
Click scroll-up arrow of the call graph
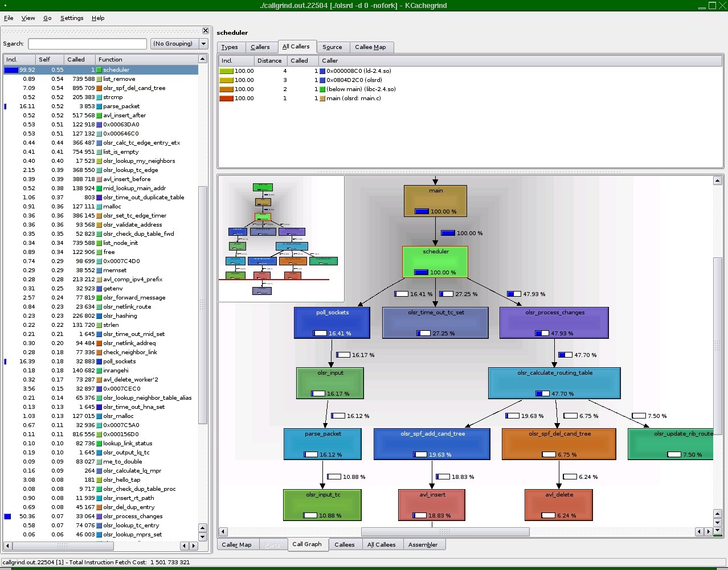point(717,181)
